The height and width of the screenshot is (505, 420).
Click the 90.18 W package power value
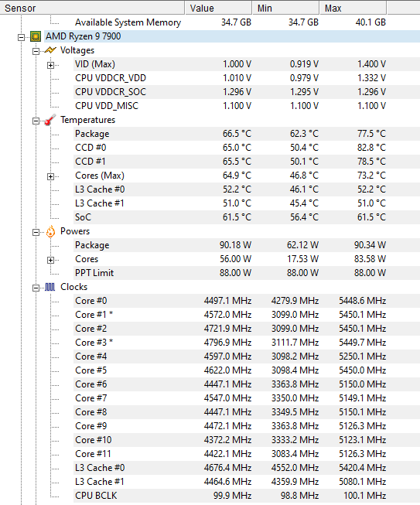[235, 245]
